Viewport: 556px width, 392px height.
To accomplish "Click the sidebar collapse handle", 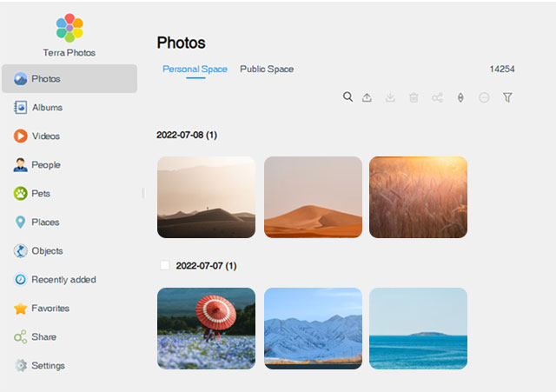I will click(x=142, y=193).
